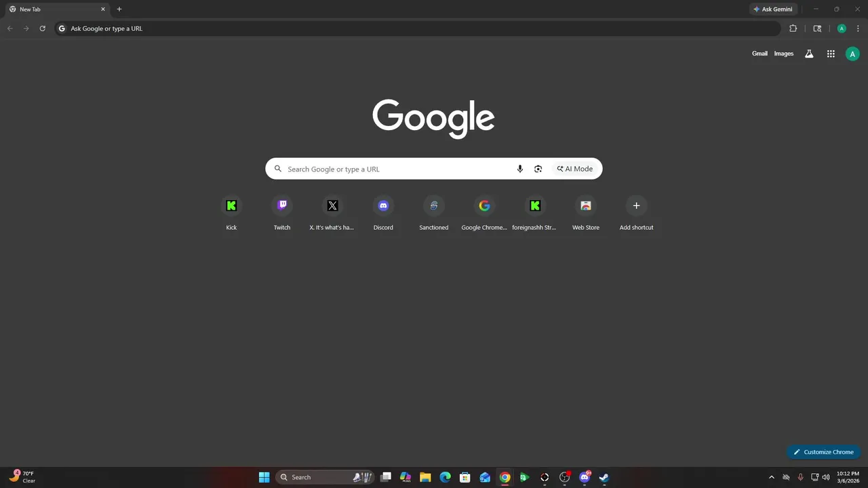Launch AI Mode from the search box
868x488 pixels.
575,169
